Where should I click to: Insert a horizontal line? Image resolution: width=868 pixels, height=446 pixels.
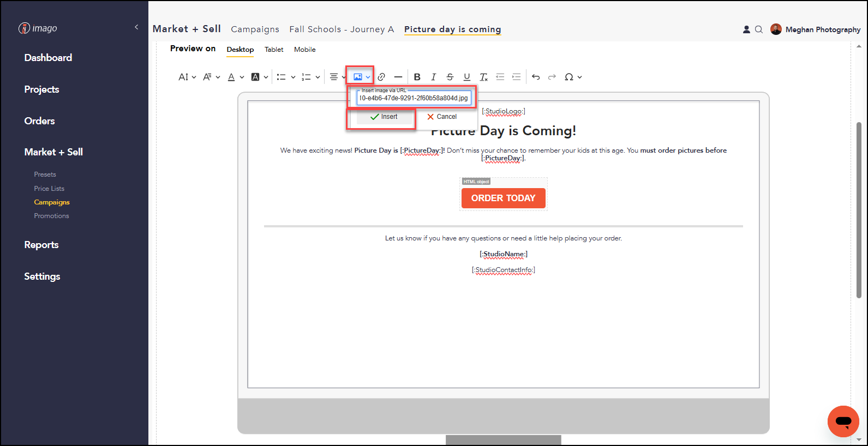[x=398, y=77]
